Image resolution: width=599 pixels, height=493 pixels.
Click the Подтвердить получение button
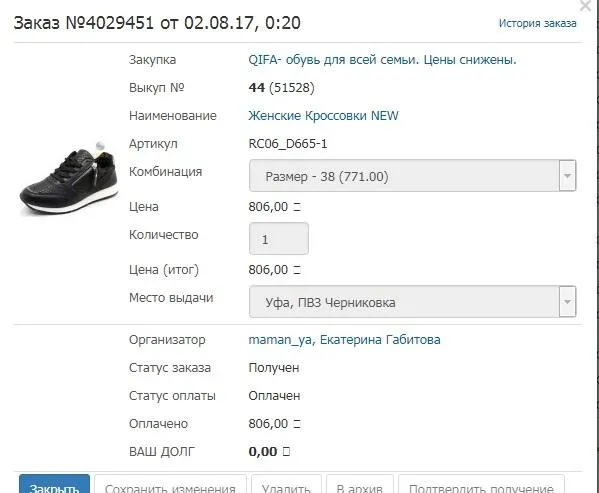[x=481, y=484]
